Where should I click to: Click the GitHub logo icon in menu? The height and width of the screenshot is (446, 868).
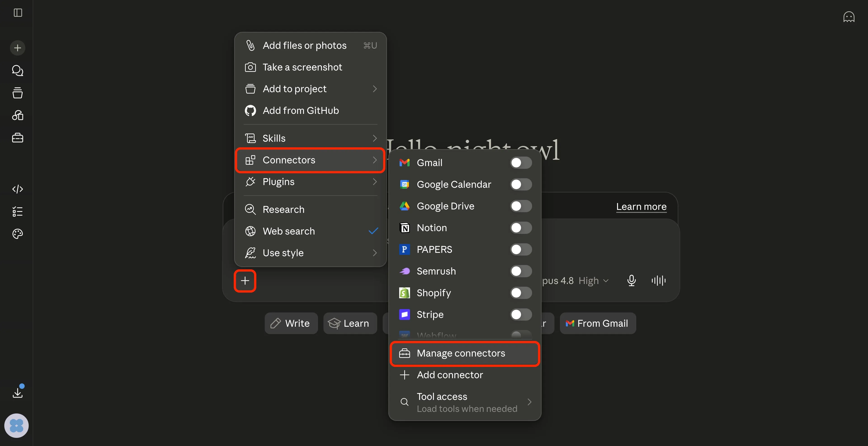[250, 110]
